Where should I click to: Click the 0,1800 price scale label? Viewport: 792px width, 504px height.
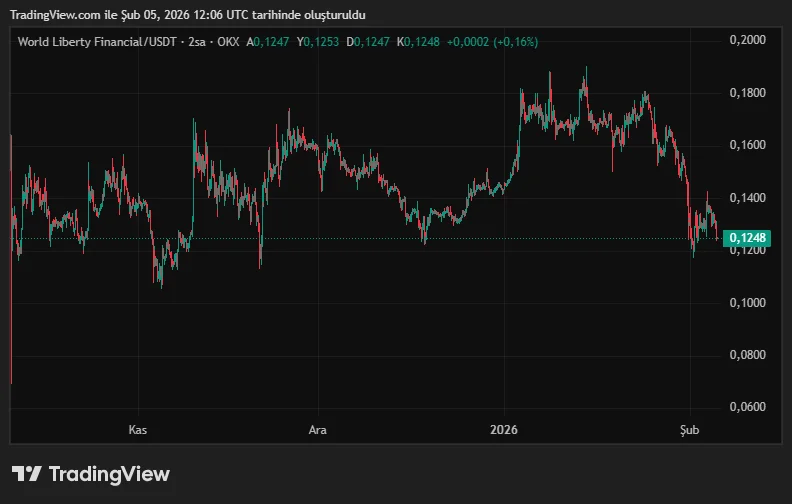[x=748, y=93]
